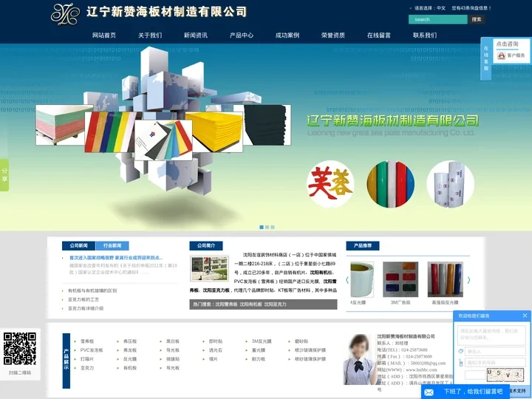The width and height of the screenshot is (532, 399).
Task: Go to 联系我们 page
Action: tap(425, 35)
